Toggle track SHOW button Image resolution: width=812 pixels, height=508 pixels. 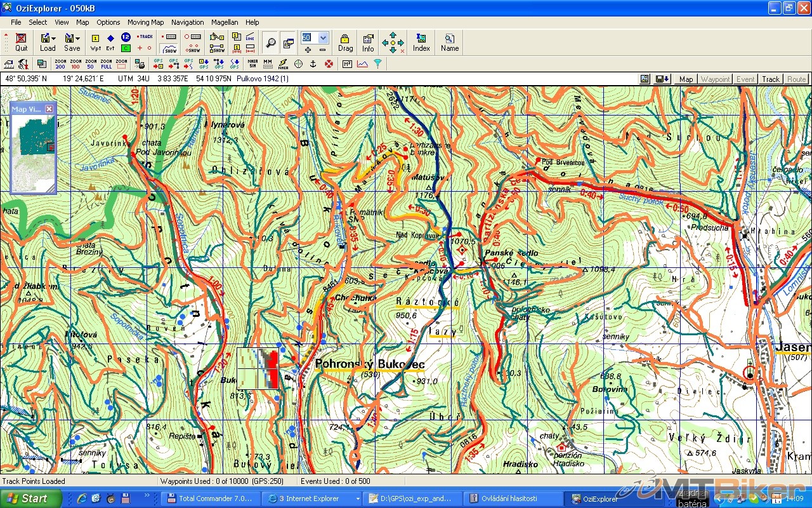(170, 48)
